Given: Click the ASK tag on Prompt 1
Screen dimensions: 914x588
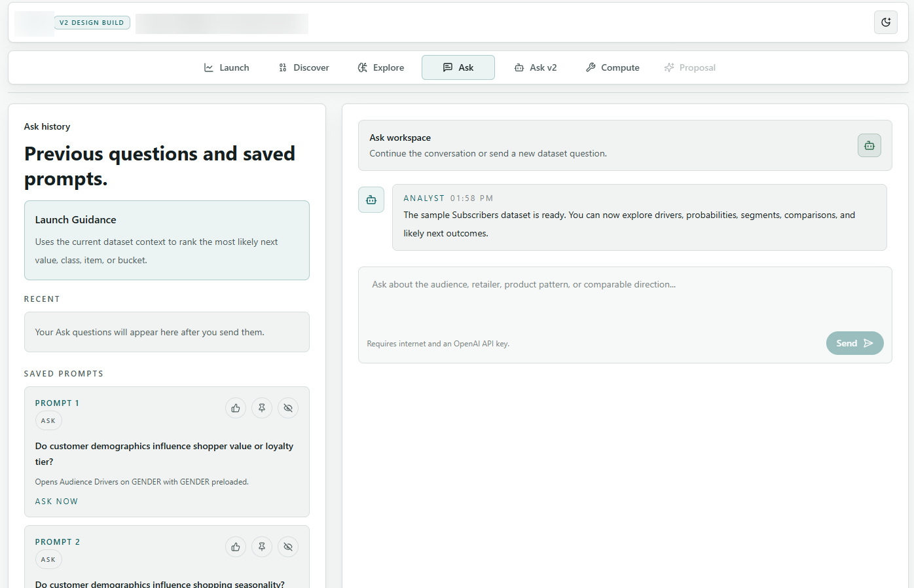Looking at the screenshot, I should pyautogui.click(x=48, y=421).
